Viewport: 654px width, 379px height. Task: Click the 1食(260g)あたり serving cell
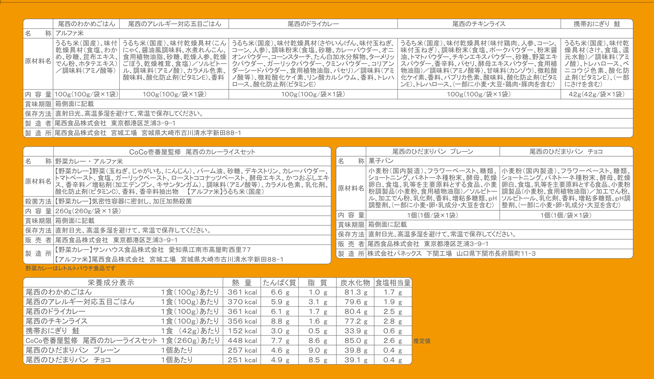tap(190, 341)
